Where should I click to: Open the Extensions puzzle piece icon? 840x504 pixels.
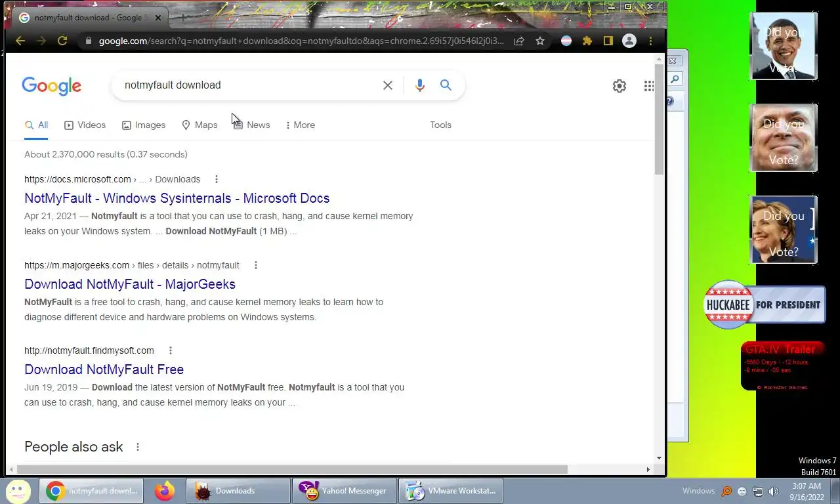tap(587, 41)
